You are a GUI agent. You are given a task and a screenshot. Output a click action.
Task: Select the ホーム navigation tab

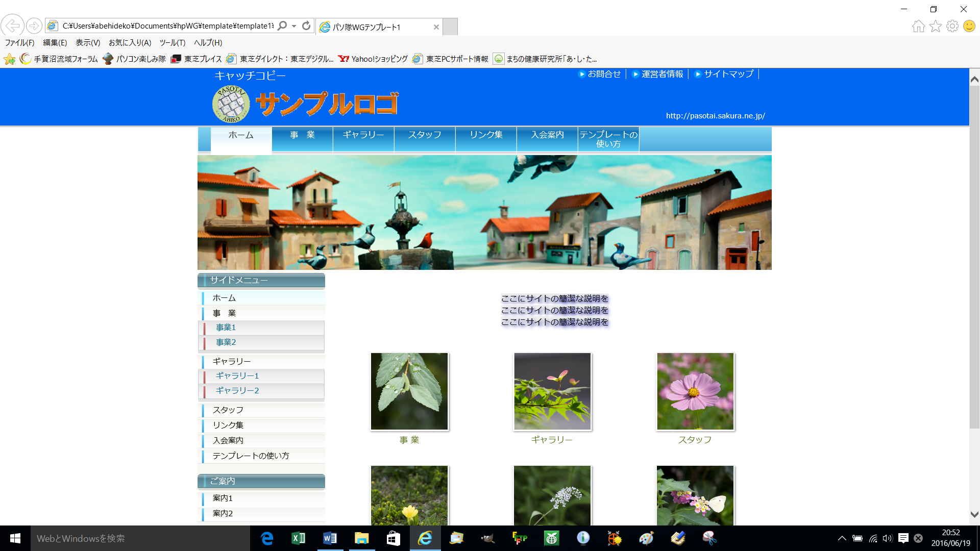(241, 140)
